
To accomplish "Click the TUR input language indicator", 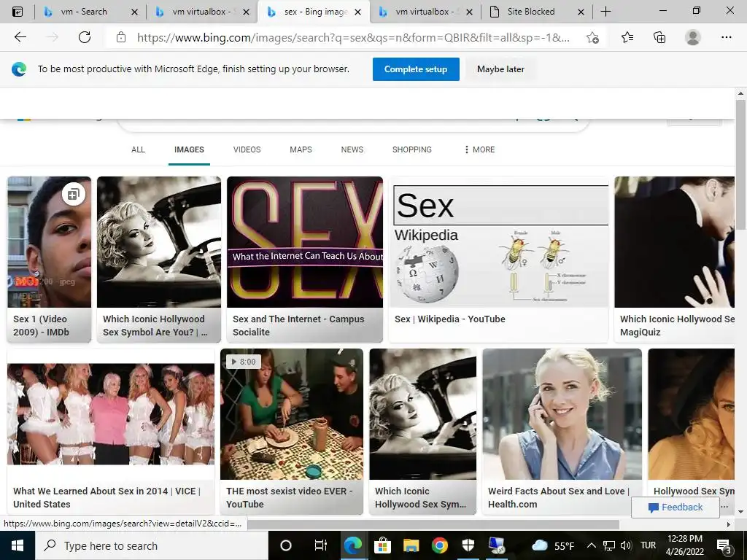I will pos(648,545).
